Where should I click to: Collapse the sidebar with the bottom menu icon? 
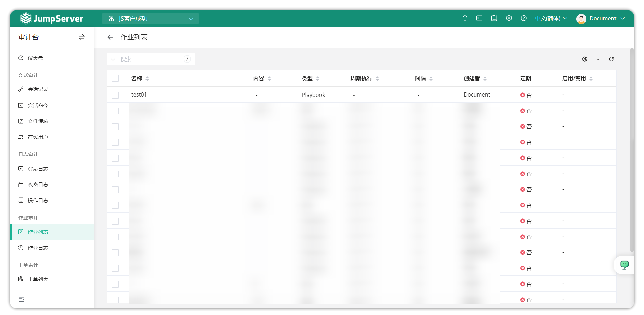tap(21, 299)
